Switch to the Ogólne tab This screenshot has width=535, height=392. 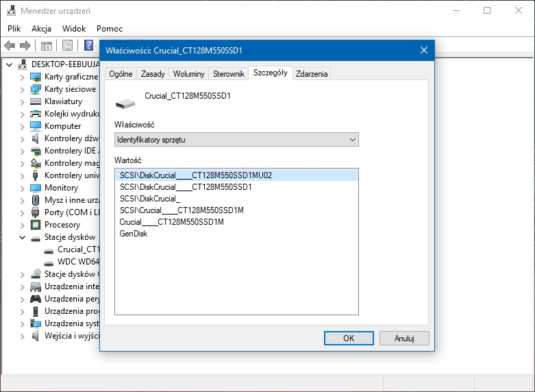pyautogui.click(x=121, y=74)
